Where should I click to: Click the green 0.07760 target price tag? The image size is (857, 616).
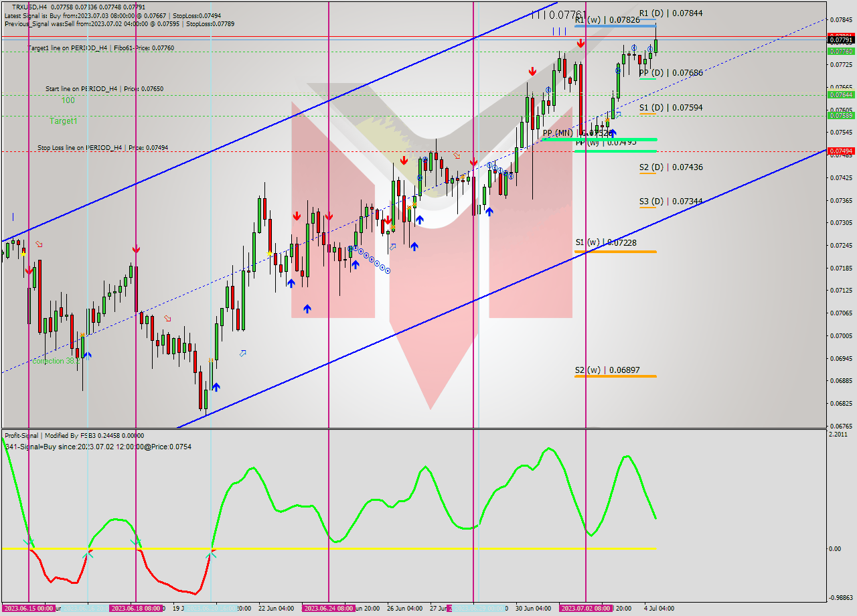pos(841,51)
